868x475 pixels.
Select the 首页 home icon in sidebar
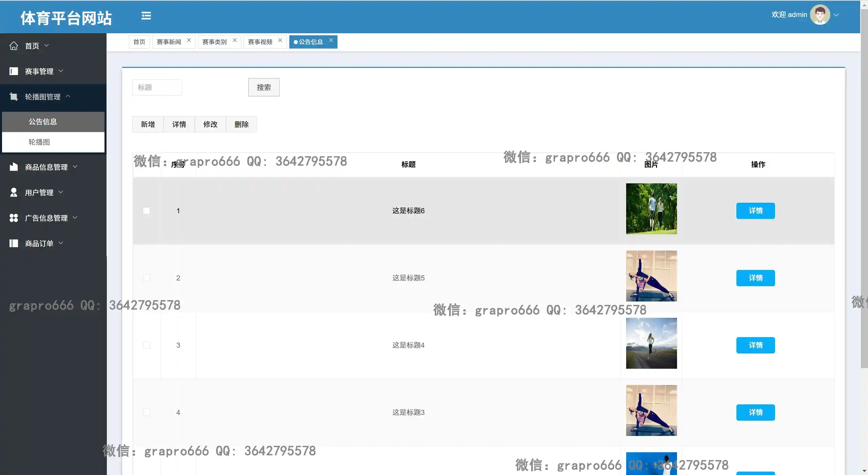14,45
